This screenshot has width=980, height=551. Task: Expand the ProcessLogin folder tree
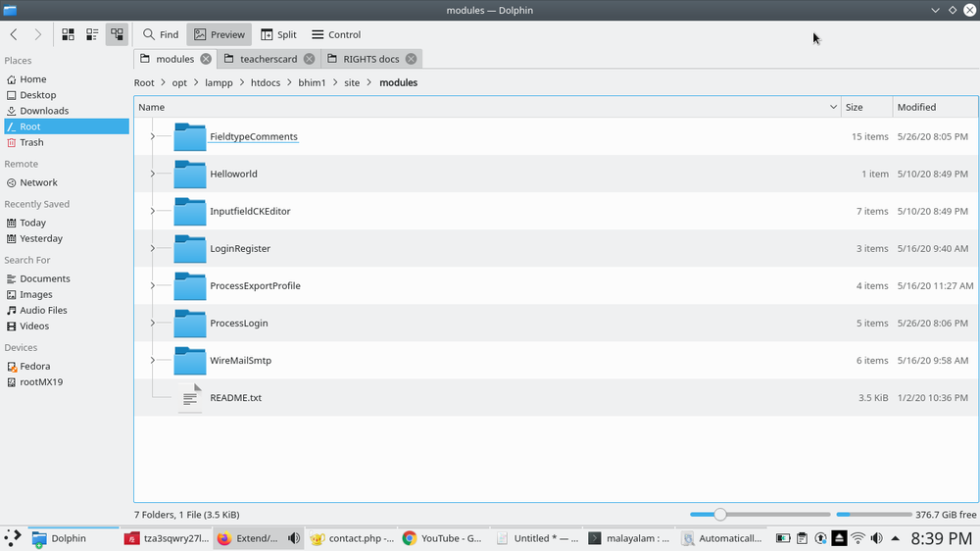[x=153, y=323]
